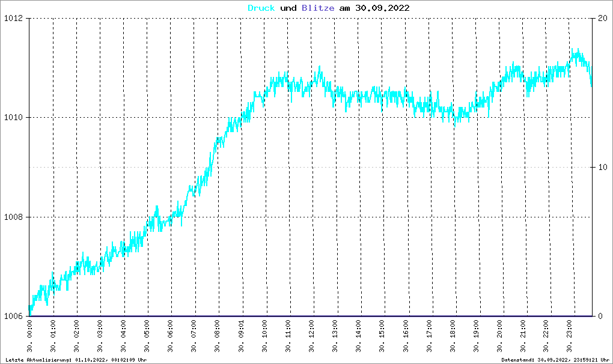Click the time label '30. 01:00'
The image size is (613, 364).
(x=53, y=336)
